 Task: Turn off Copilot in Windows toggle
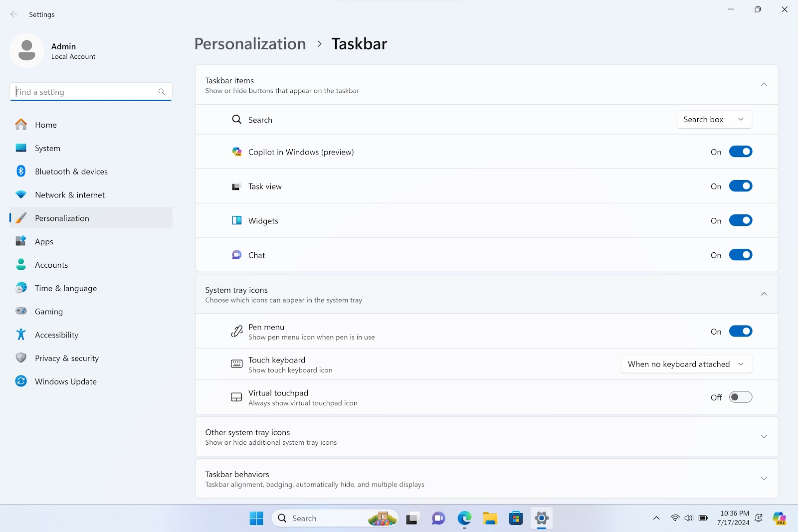[x=741, y=152]
